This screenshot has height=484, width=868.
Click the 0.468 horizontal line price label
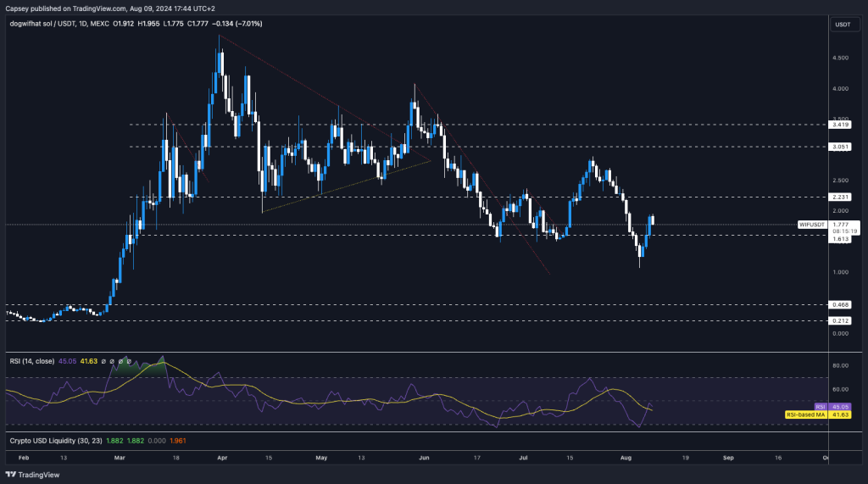tap(841, 303)
